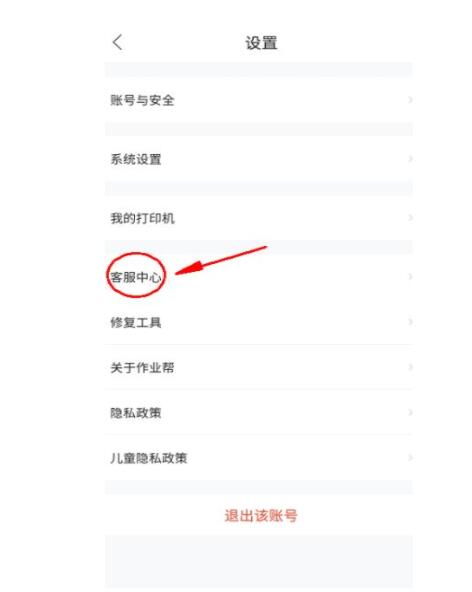Click chevron at right of 儿童隐私政策

(x=410, y=458)
